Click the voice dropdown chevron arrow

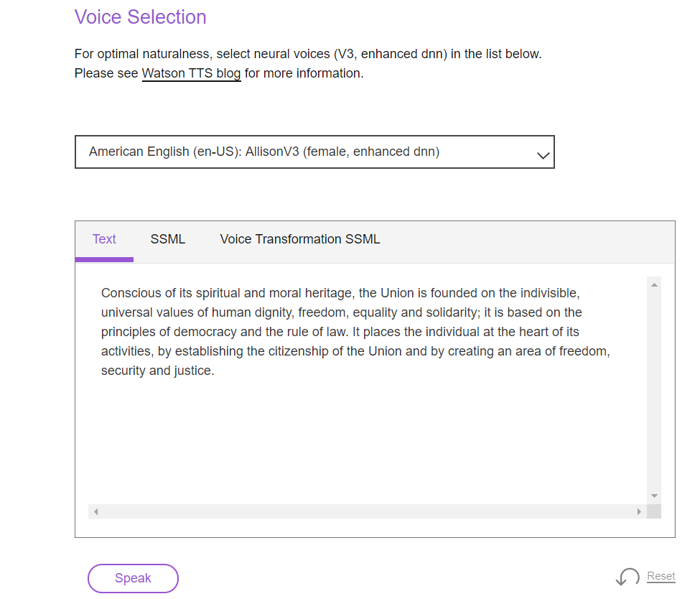543,155
